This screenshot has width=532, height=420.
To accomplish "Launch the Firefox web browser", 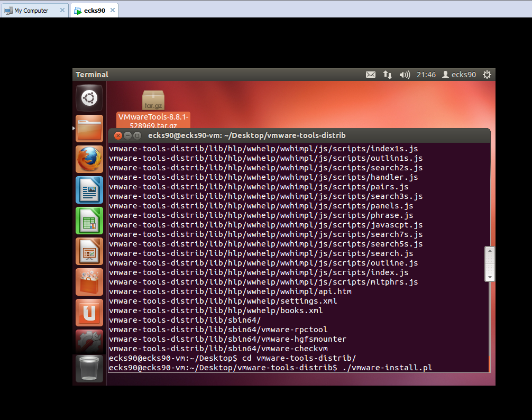I will (89, 159).
